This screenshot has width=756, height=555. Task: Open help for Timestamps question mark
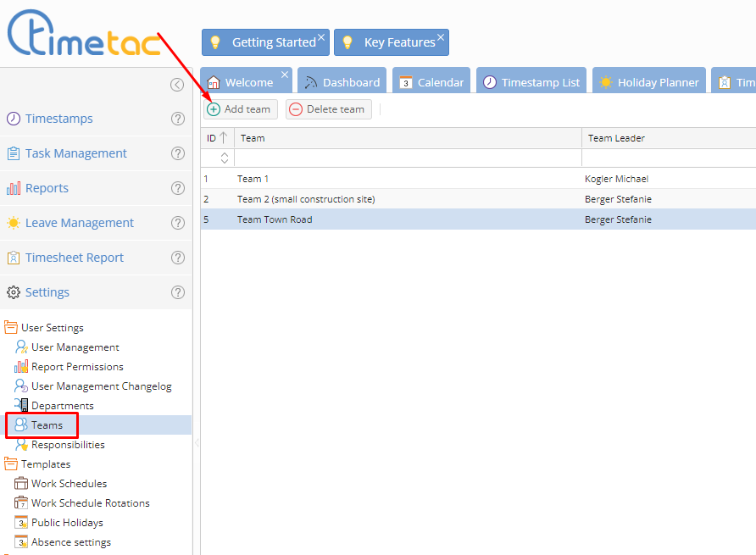[x=178, y=119]
